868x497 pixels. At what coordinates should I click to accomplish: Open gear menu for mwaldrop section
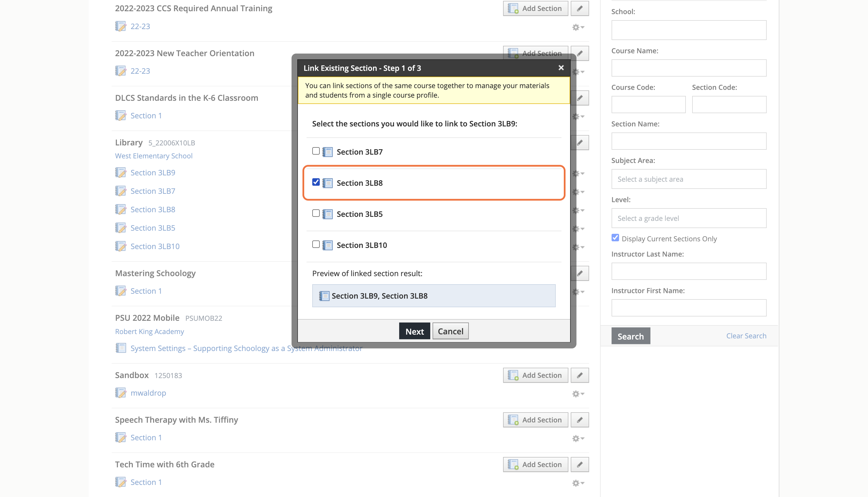578,394
